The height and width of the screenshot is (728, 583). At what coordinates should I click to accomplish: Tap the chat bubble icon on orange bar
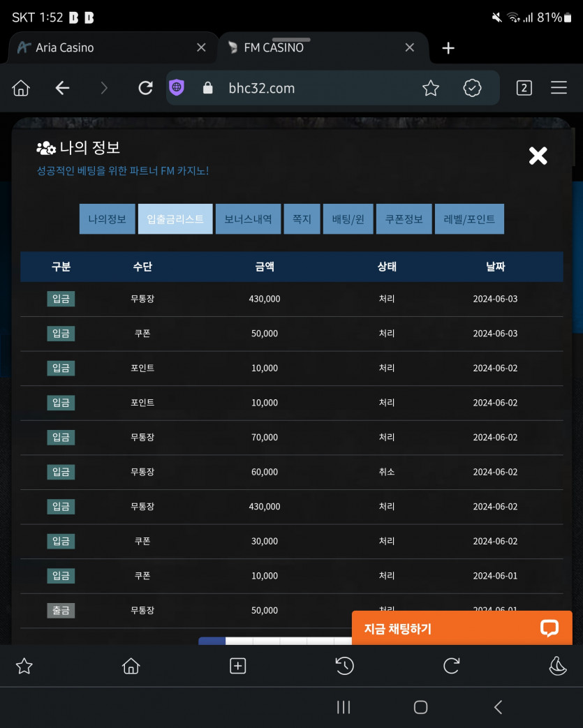click(549, 628)
